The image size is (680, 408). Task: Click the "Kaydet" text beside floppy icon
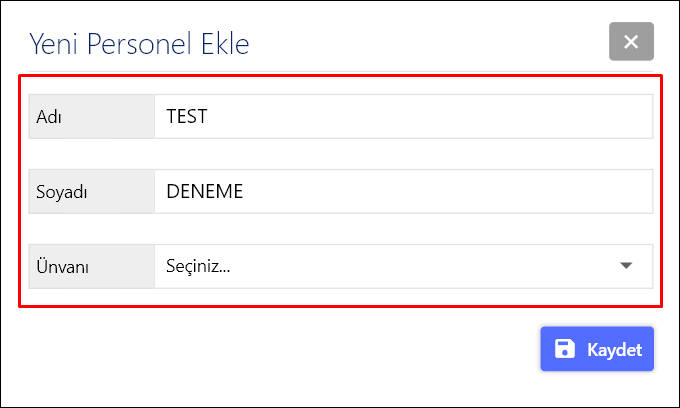click(x=614, y=350)
